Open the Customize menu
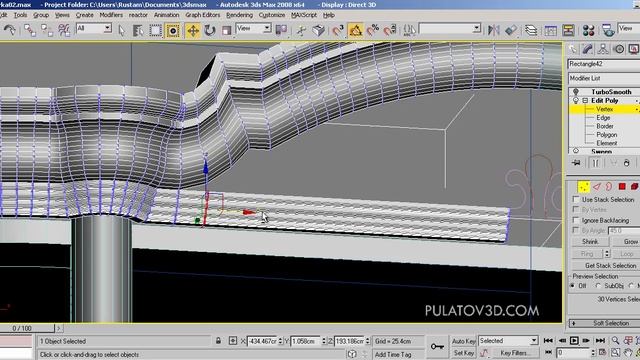This screenshot has width=640, height=360. pyautogui.click(x=272, y=15)
